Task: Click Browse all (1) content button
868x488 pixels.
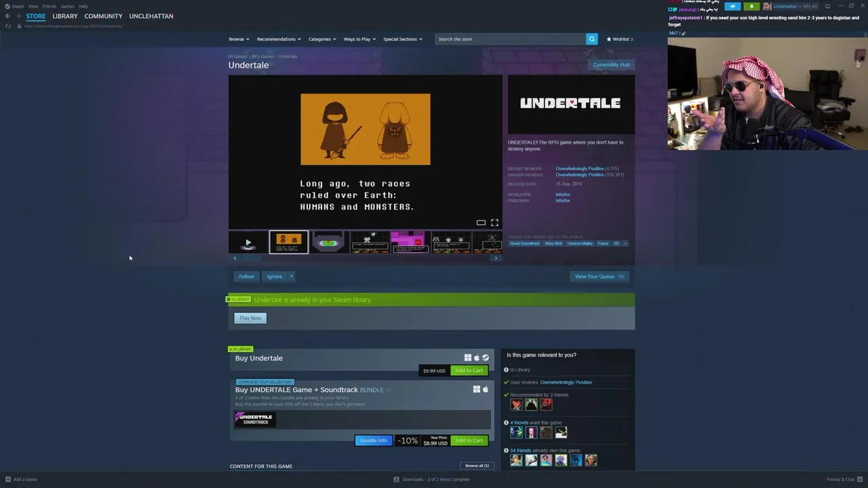Action: coord(477,466)
